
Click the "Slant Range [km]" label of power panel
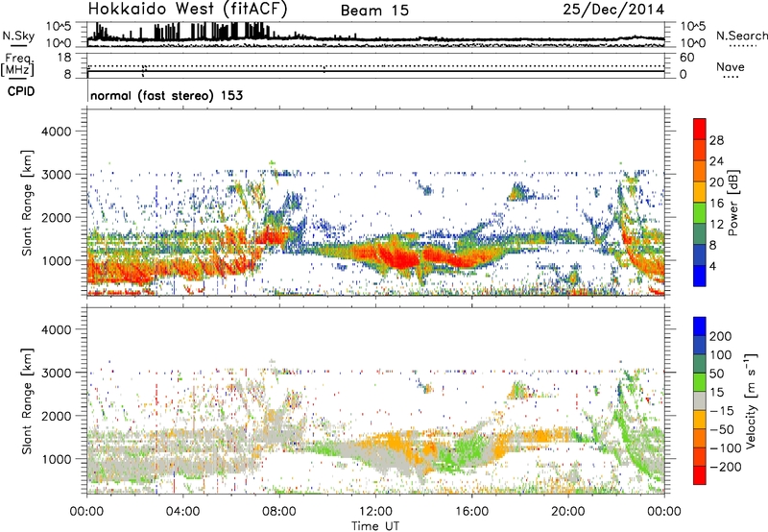point(27,203)
